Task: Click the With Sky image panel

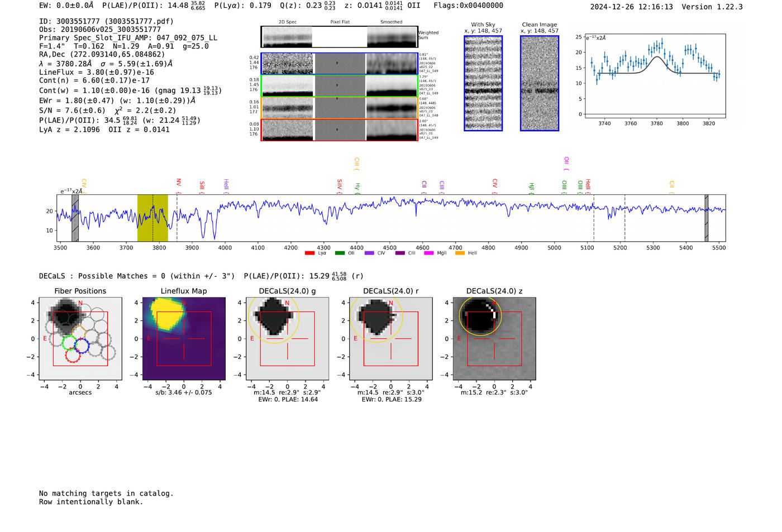Action: pyautogui.click(x=483, y=83)
